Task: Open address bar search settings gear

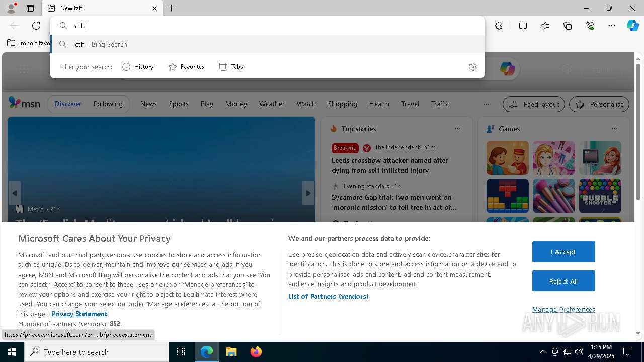Action: pos(472,67)
